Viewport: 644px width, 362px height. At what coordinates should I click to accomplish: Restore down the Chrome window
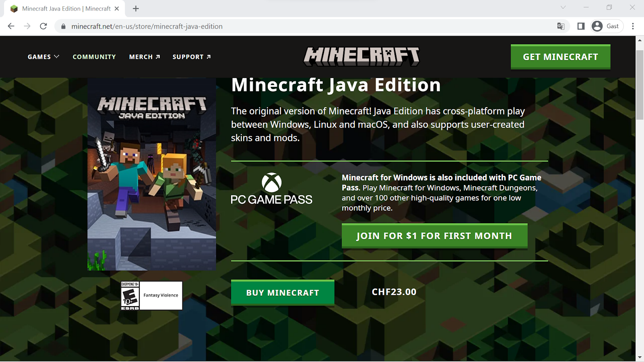609,7
